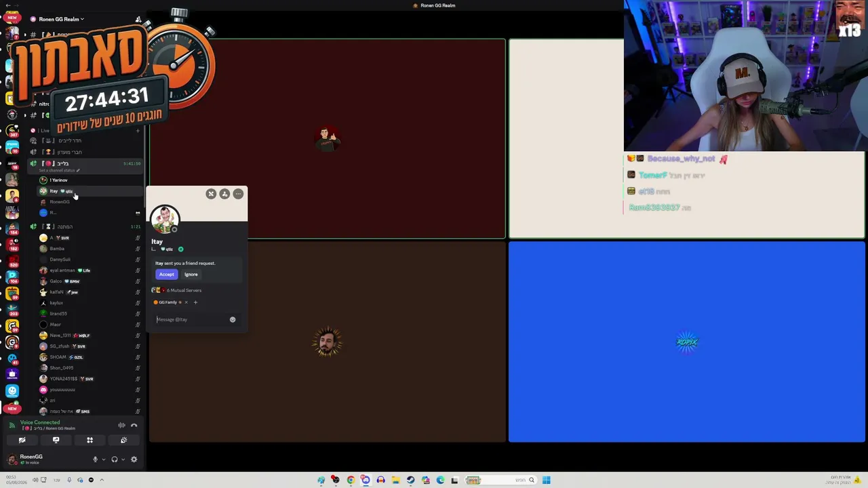Image resolution: width=868 pixels, height=488 pixels.
Task: Select user Yarinov in voice channel
Action: pos(88,180)
